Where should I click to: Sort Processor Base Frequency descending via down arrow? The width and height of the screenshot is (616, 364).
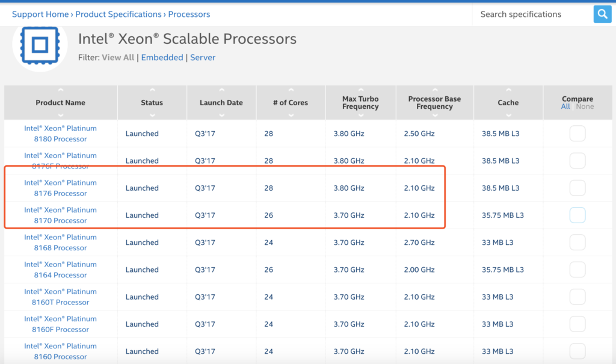[435, 115]
